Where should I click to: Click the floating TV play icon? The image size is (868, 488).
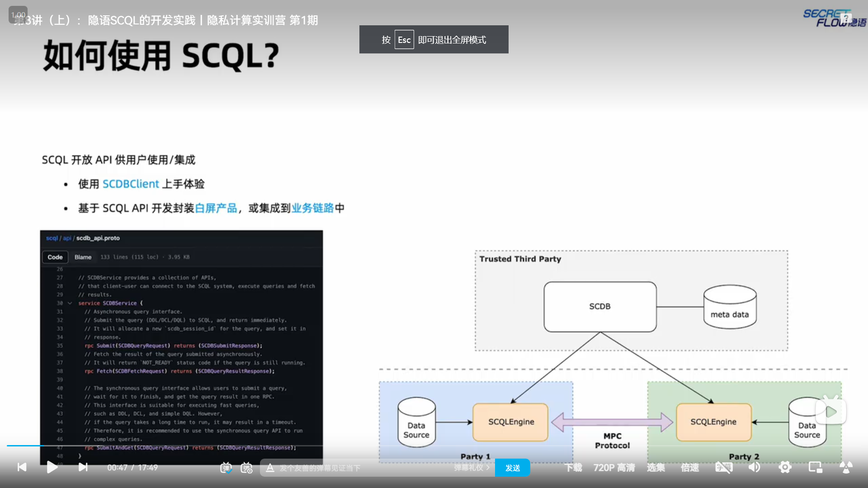point(830,411)
